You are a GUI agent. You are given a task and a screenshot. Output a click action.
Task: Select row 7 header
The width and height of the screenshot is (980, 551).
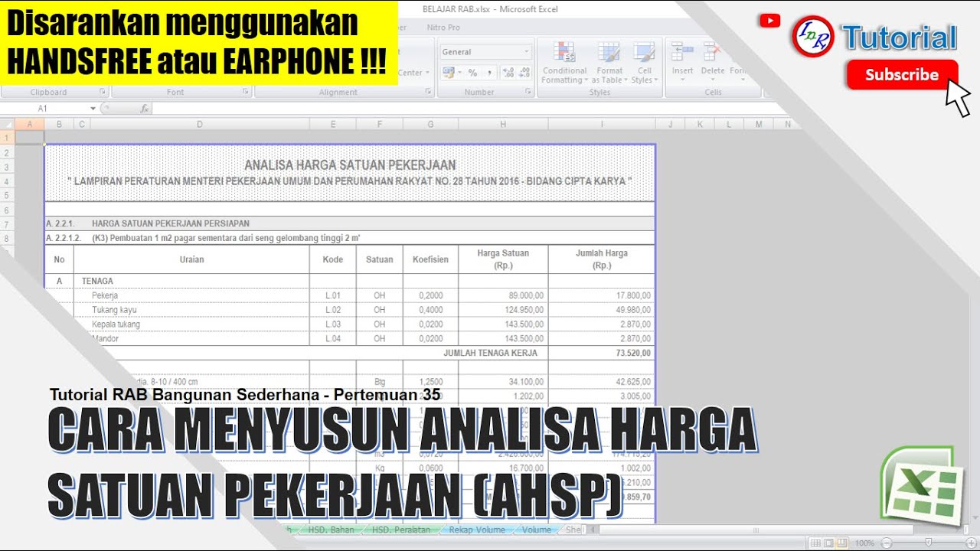click(7, 223)
